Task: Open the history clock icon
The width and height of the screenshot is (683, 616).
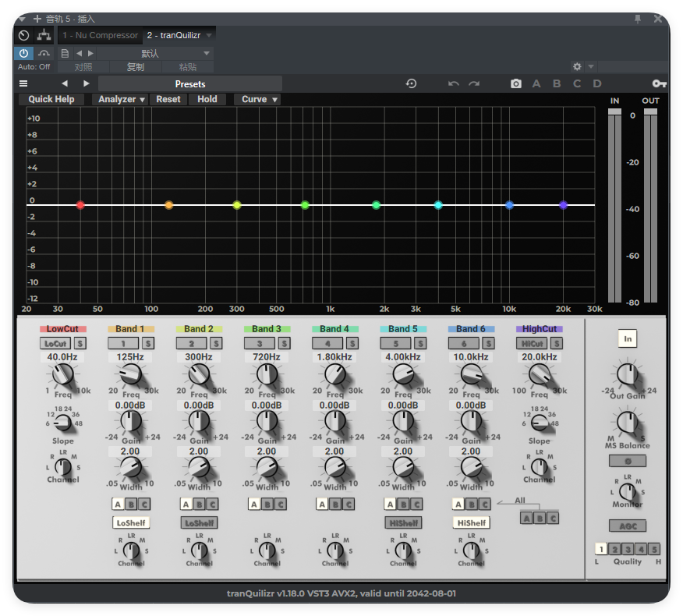Action: 411,83
